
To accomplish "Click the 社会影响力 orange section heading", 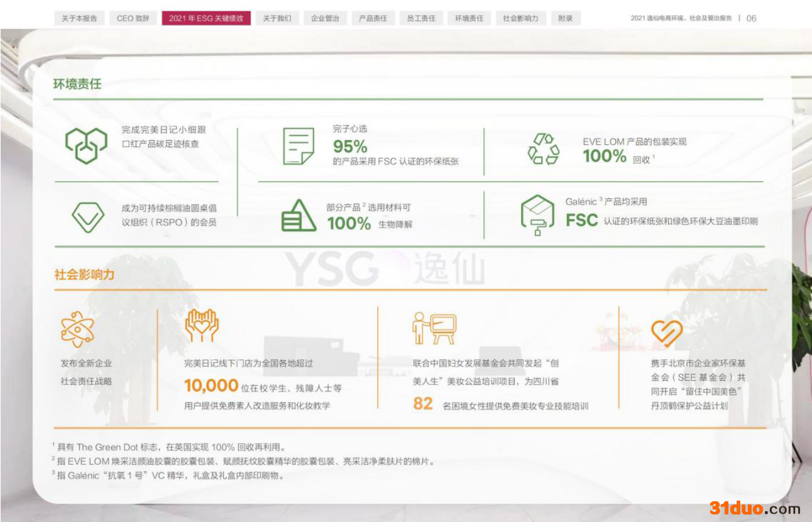I will (x=84, y=275).
